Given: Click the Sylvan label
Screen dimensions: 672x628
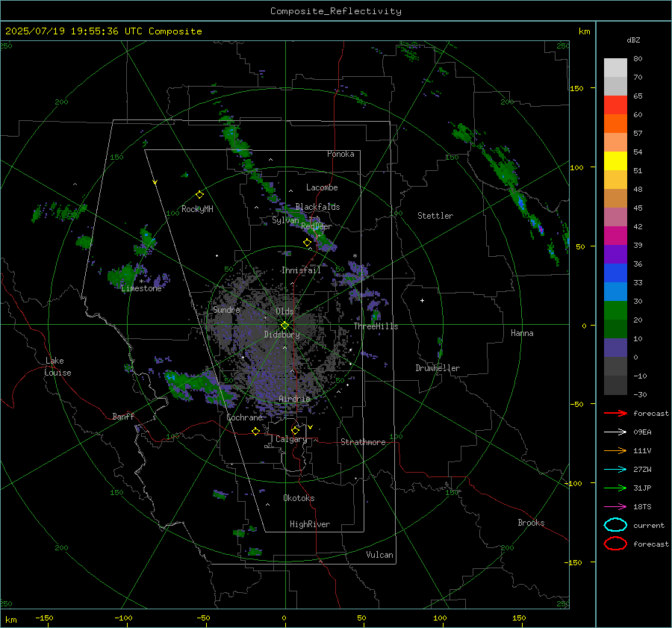Looking at the screenshot, I should tap(285, 220).
